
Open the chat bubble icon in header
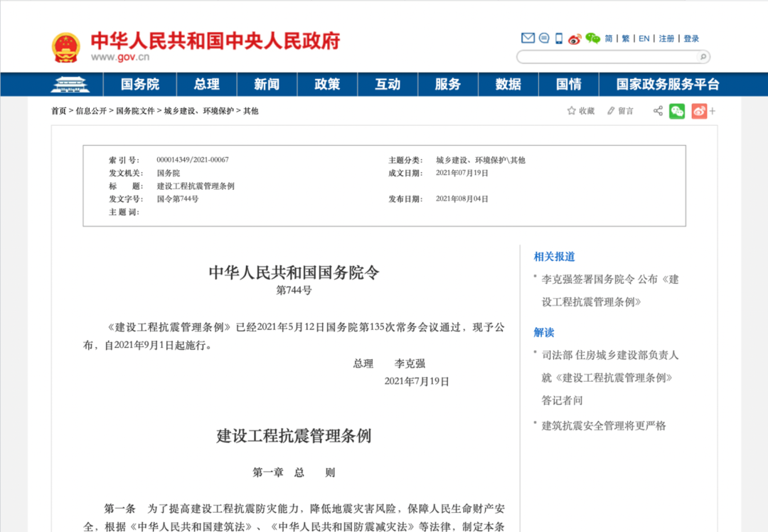[544, 38]
